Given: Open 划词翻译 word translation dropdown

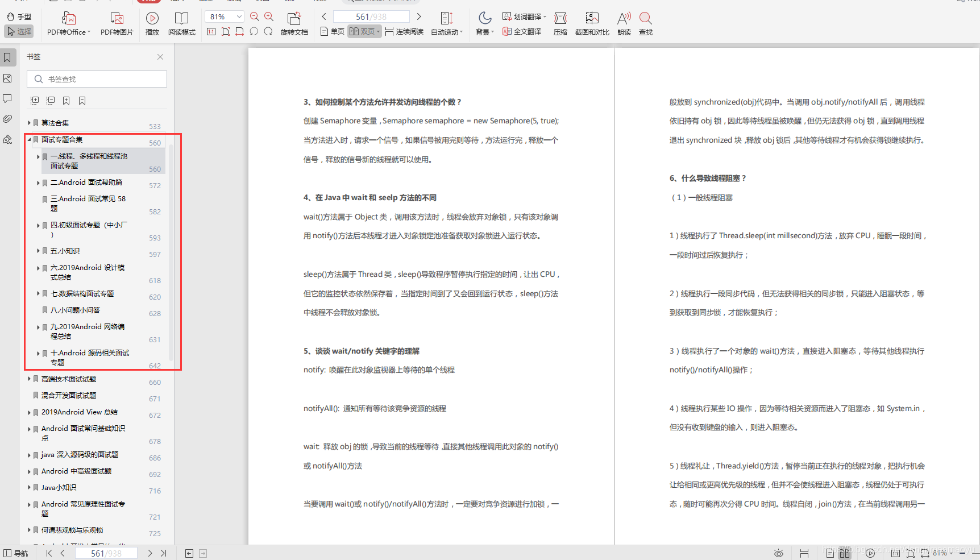Looking at the screenshot, I should pos(524,17).
